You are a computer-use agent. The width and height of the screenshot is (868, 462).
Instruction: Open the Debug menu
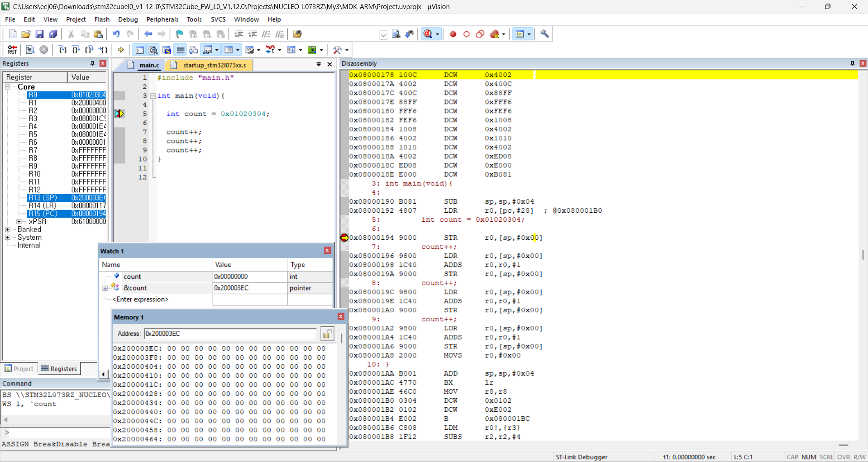[128, 19]
